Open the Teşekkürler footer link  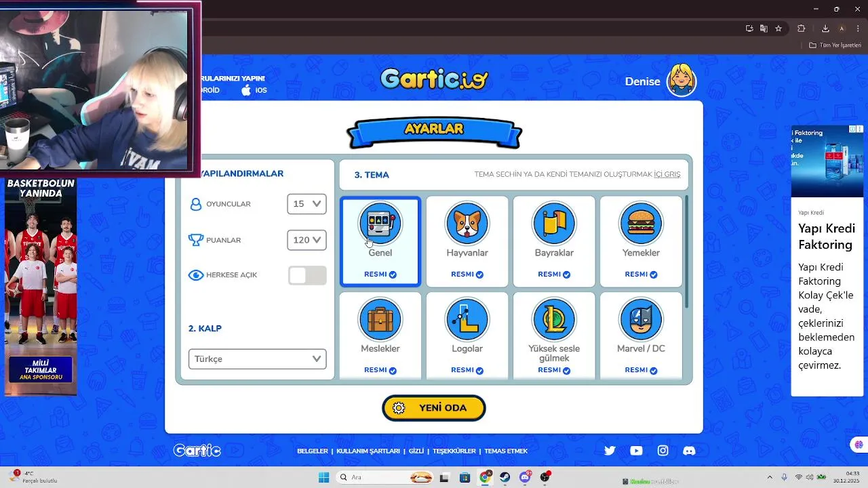(x=454, y=451)
